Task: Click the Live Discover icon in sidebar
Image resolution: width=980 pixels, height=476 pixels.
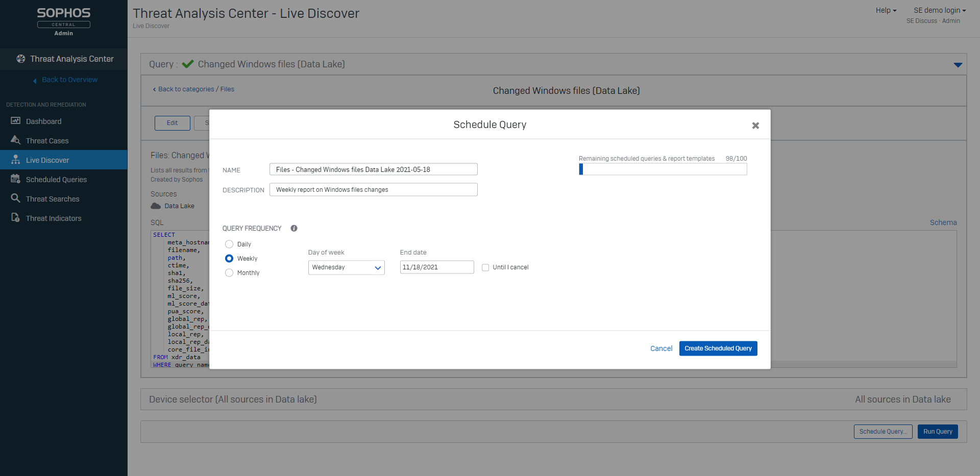Action: point(16,160)
